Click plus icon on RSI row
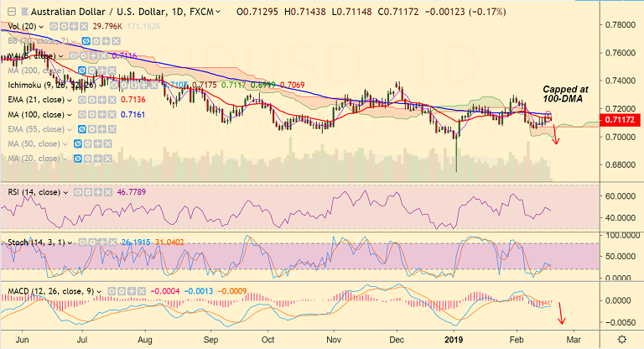 (98, 192)
